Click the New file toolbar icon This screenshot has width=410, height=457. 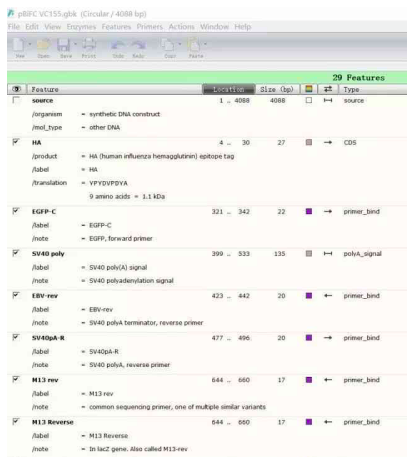[20, 45]
